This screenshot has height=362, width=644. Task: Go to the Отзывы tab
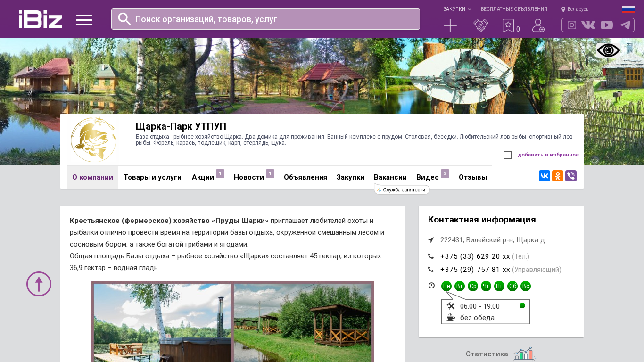pyautogui.click(x=473, y=177)
